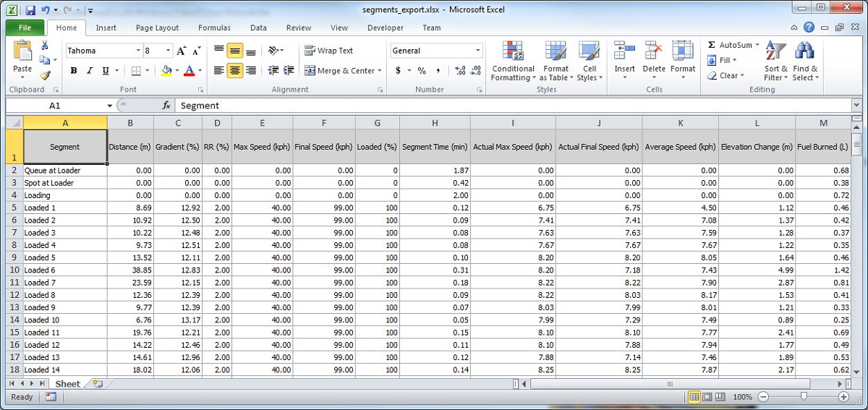This screenshot has width=868, height=410.
Task: Expand the Name Box dropdown arrow
Action: point(110,106)
